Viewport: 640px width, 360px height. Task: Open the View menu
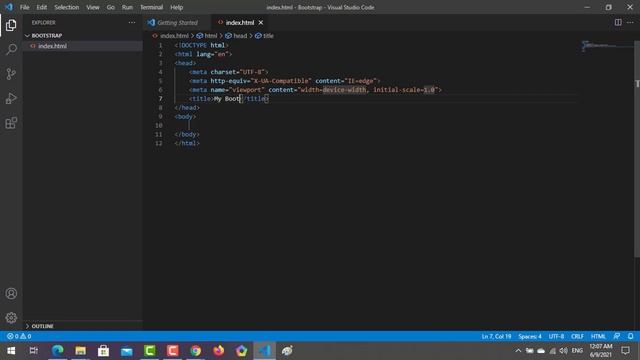pos(93,7)
